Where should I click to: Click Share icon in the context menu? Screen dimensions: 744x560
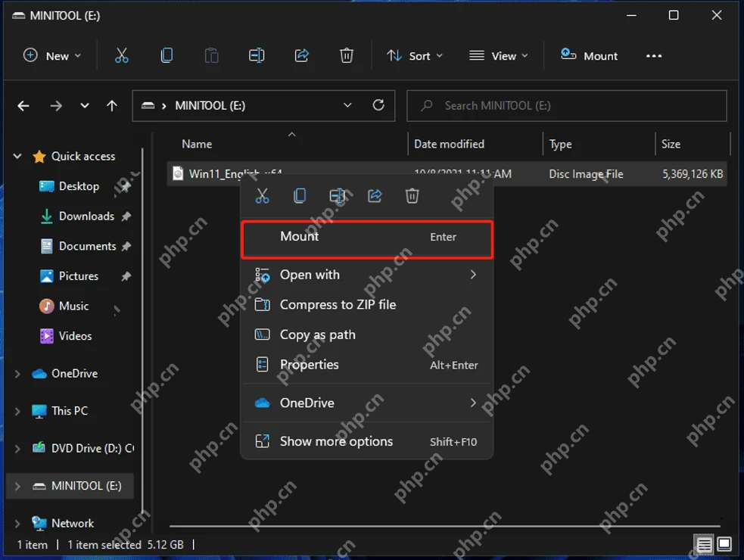pyautogui.click(x=375, y=195)
